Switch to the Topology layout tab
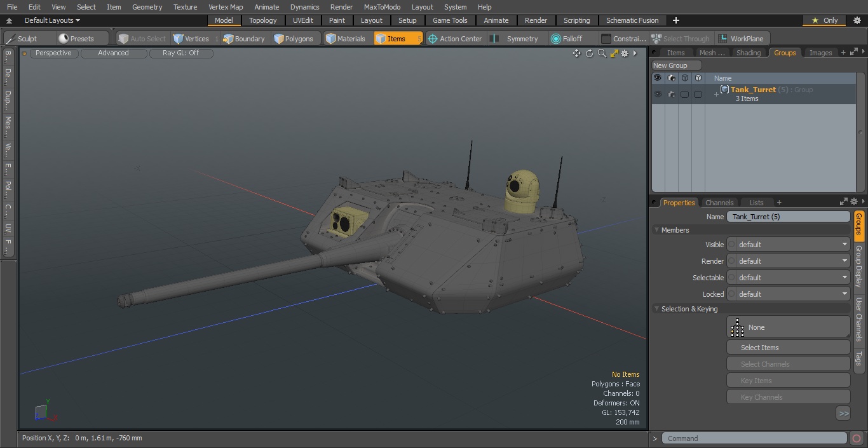Viewport: 868px width, 448px height. (262, 20)
